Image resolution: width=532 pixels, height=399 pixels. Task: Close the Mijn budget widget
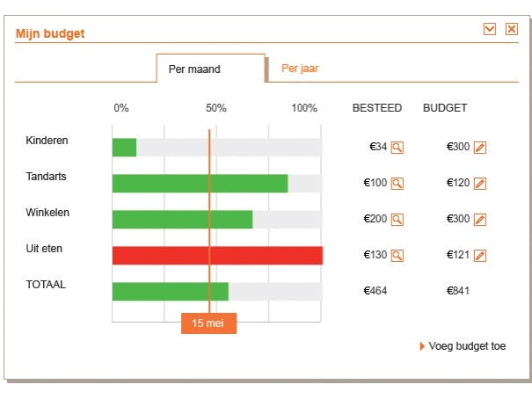[512, 30]
